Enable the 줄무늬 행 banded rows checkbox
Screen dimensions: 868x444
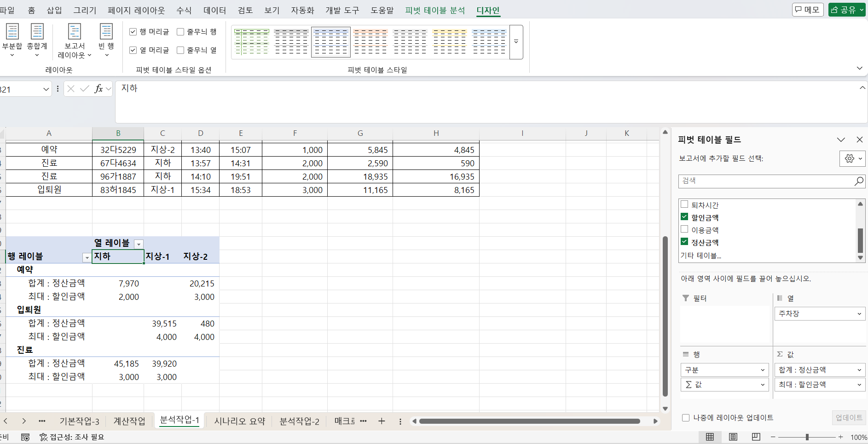(x=180, y=32)
